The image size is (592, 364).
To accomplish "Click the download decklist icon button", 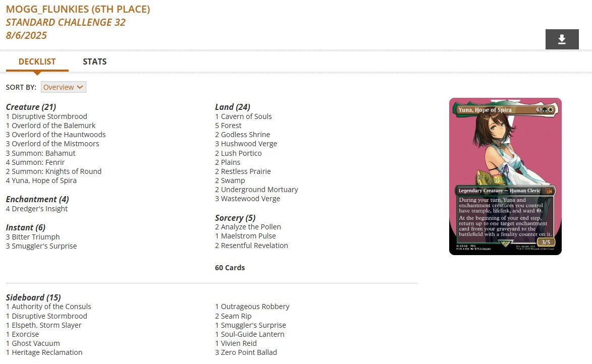I will pyautogui.click(x=562, y=39).
